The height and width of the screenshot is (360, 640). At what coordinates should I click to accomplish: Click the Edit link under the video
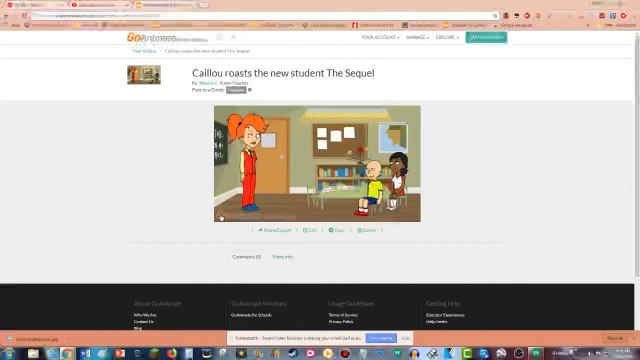tap(310, 230)
